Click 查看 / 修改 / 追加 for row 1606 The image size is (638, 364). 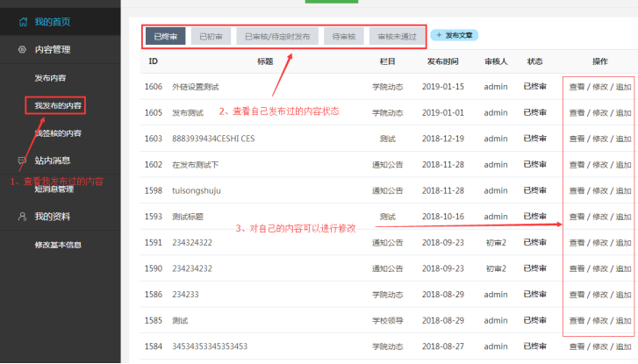coord(599,87)
